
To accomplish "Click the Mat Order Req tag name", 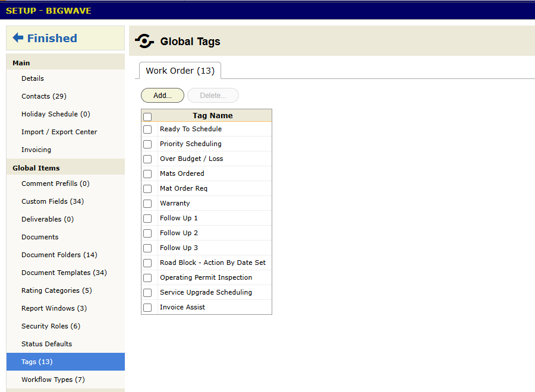I will [x=184, y=188].
